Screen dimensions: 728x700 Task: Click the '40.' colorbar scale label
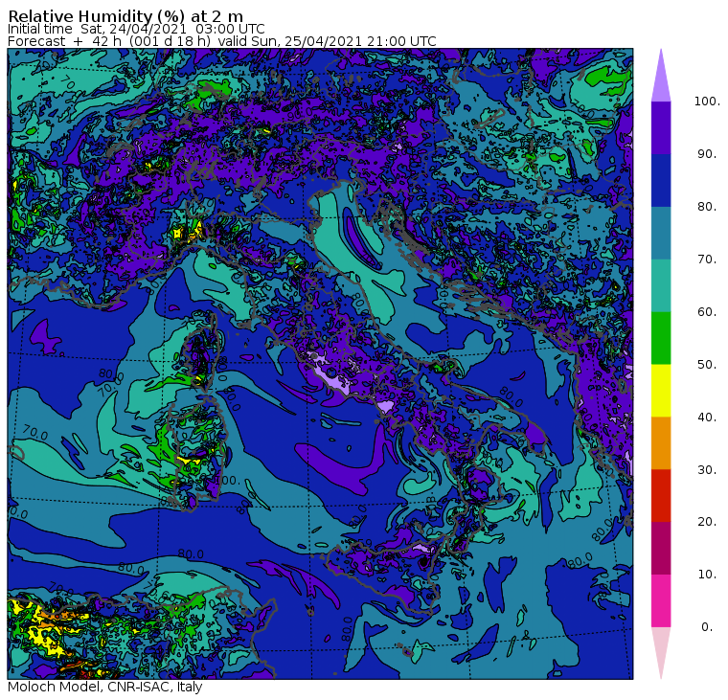pyautogui.click(x=707, y=417)
